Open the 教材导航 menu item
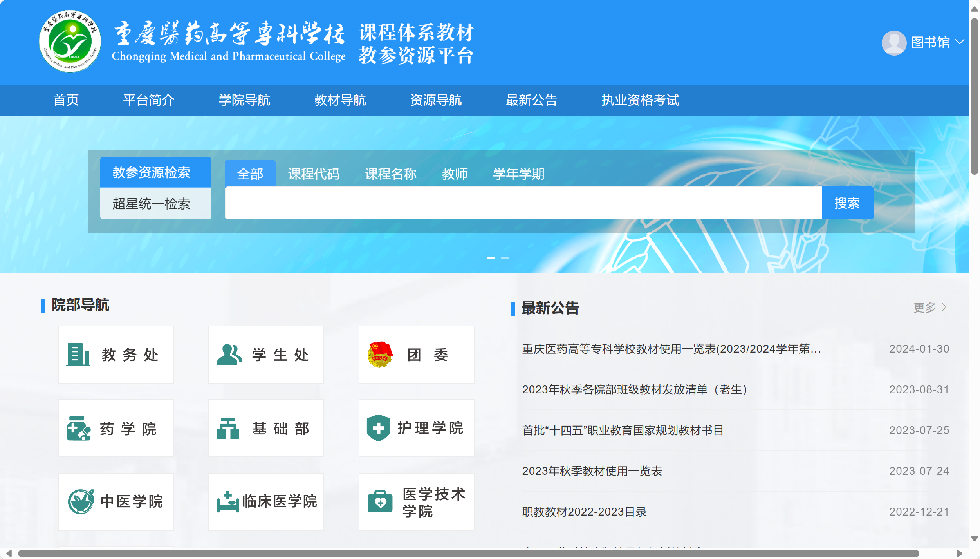Viewport: 980px width, 559px height. coord(340,100)
